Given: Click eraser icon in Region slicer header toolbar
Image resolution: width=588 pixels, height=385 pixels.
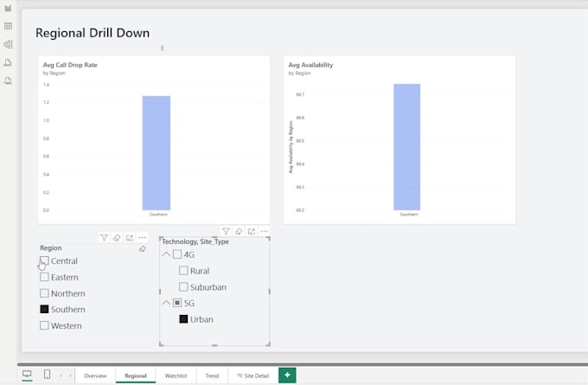Looking at the screenshot, I should click(117, 238).
